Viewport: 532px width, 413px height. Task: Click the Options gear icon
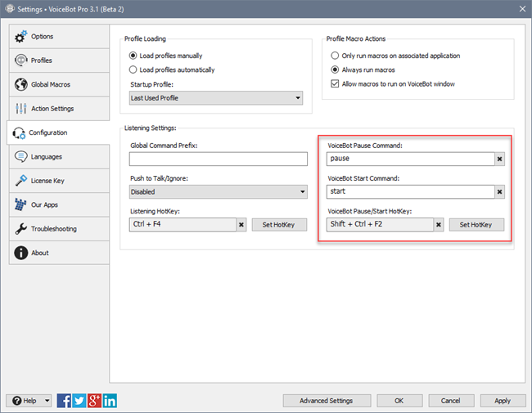pos(20,36)
